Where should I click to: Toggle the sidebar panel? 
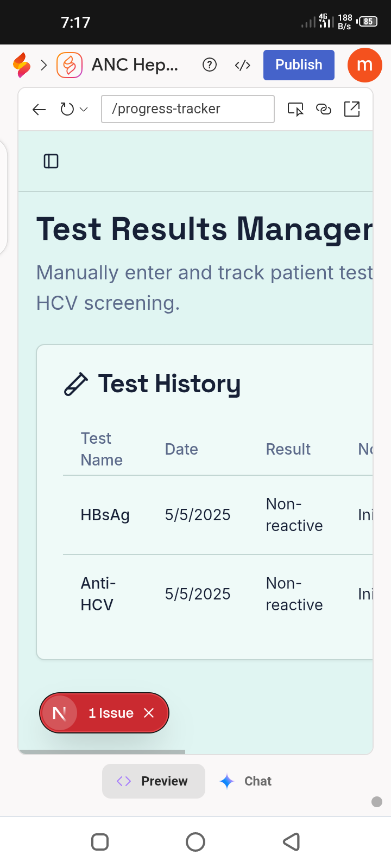(x=51, y=161)
